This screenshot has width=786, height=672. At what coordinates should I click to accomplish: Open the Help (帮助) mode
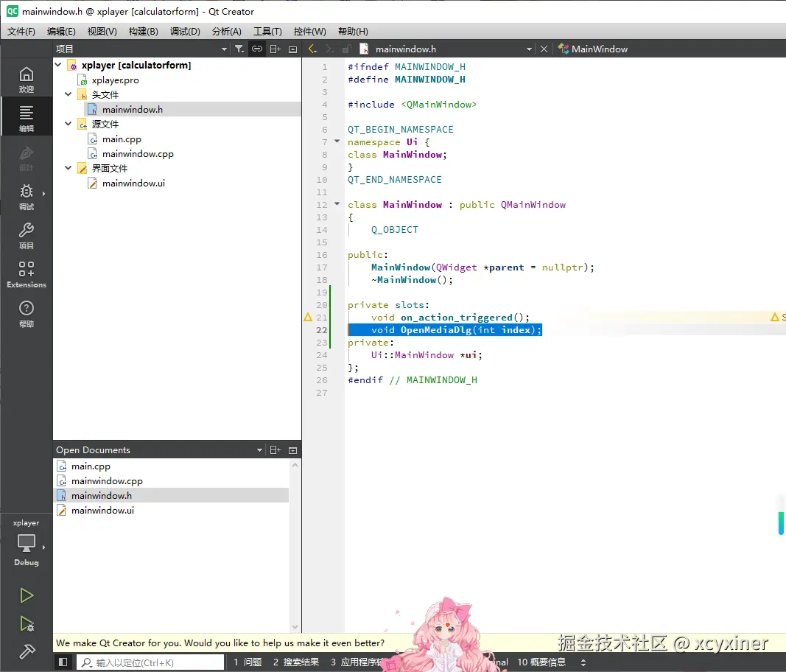click(27, 313)
